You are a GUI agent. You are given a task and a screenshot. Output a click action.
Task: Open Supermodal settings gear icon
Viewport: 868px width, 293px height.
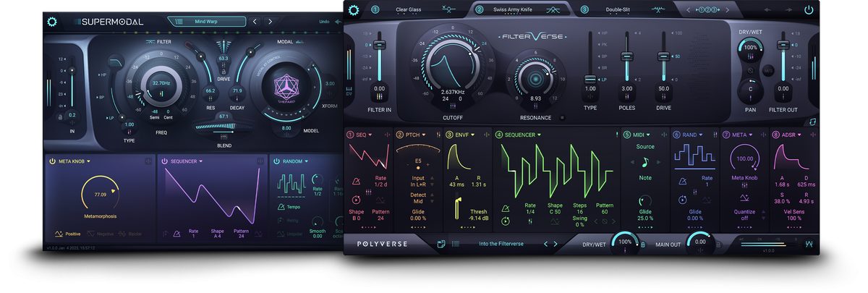tap(52, 22)
